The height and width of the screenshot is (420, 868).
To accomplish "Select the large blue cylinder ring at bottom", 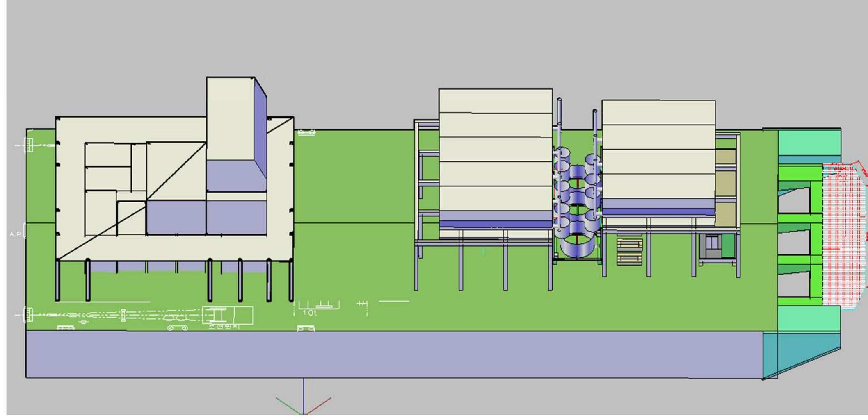I will click(577, 248).
